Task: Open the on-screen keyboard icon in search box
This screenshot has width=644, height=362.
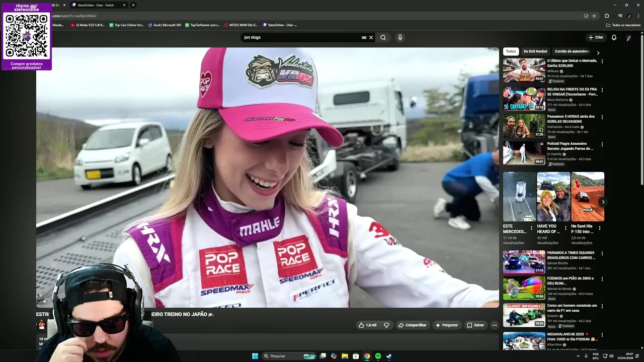Action: tap(364, 37)
